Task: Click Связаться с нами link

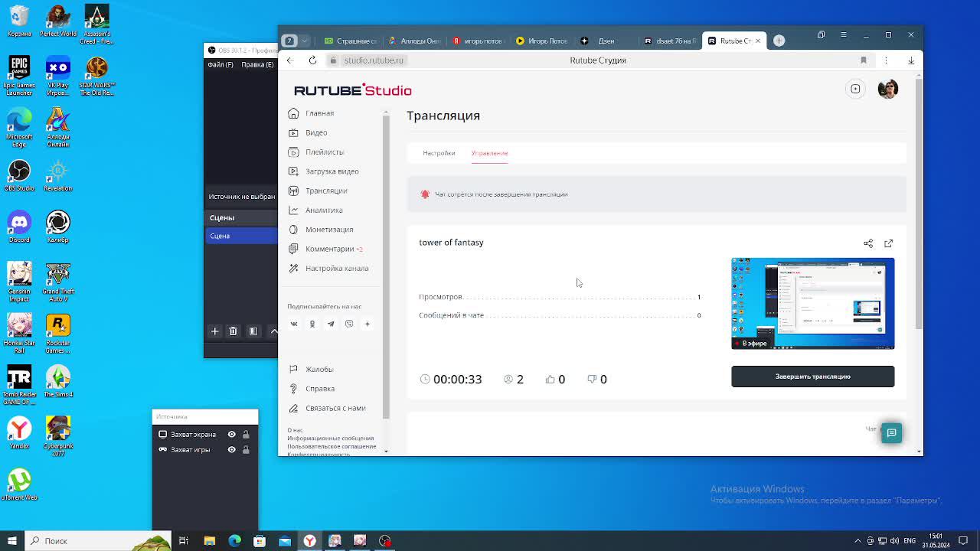Action: tap(335, 408)
